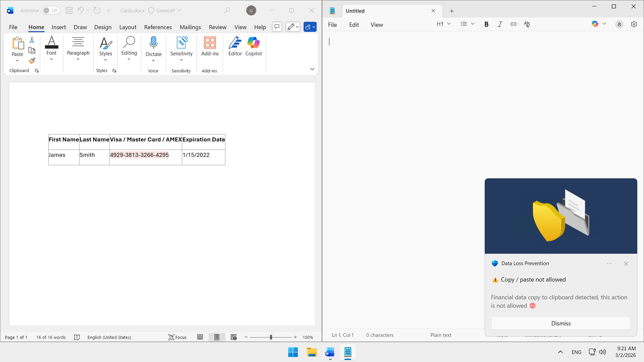Open Notepad settings gear
The image size is (644, 362).
(634, 24)
